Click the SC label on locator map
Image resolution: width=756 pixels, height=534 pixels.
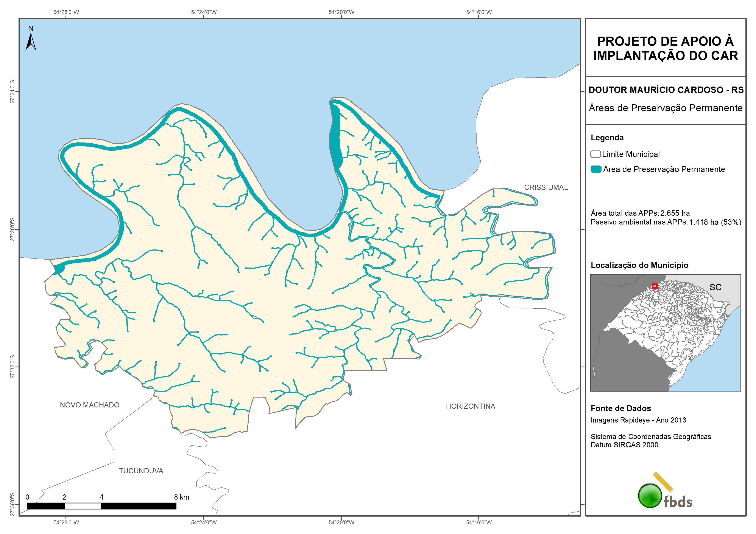(715, 287)
